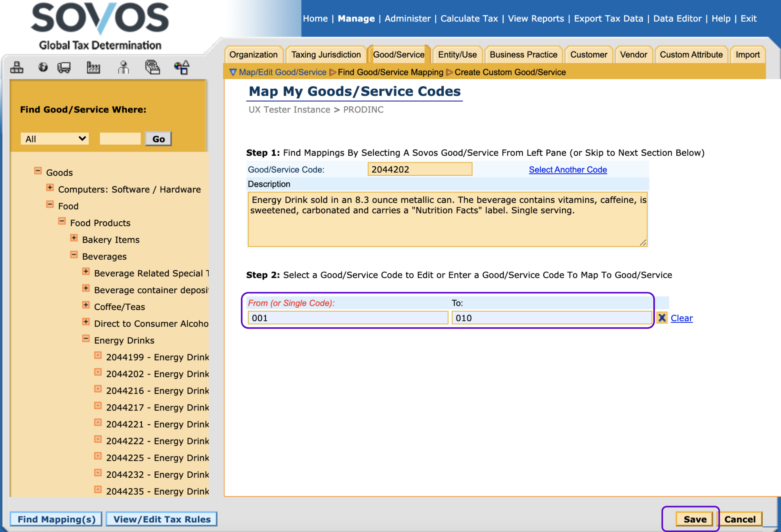Click the colored shapes toolbar icon
This screenshot has height=532, width=781.
(x=182, y=68)
